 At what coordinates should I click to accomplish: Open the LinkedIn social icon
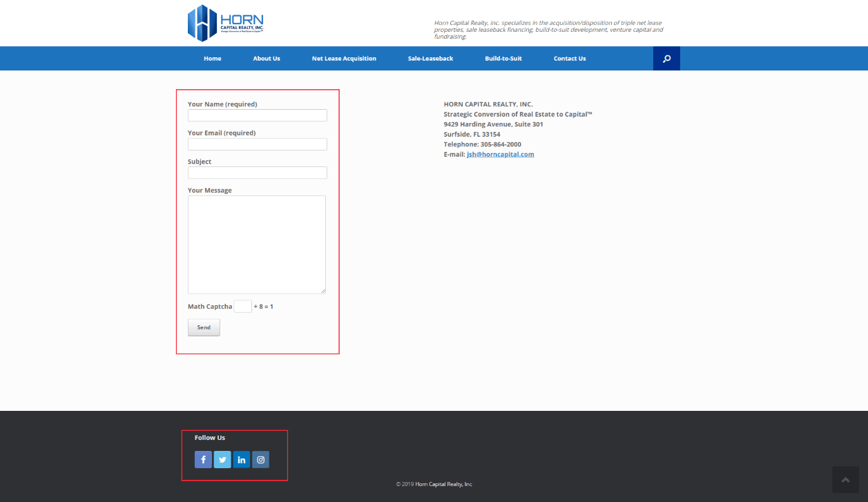[x=242, y=460]
